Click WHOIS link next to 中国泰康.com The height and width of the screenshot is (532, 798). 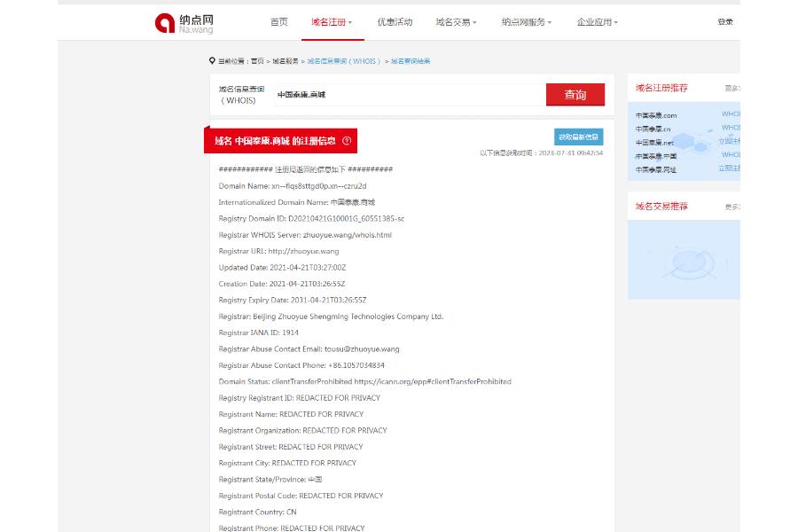coord(731,114)
